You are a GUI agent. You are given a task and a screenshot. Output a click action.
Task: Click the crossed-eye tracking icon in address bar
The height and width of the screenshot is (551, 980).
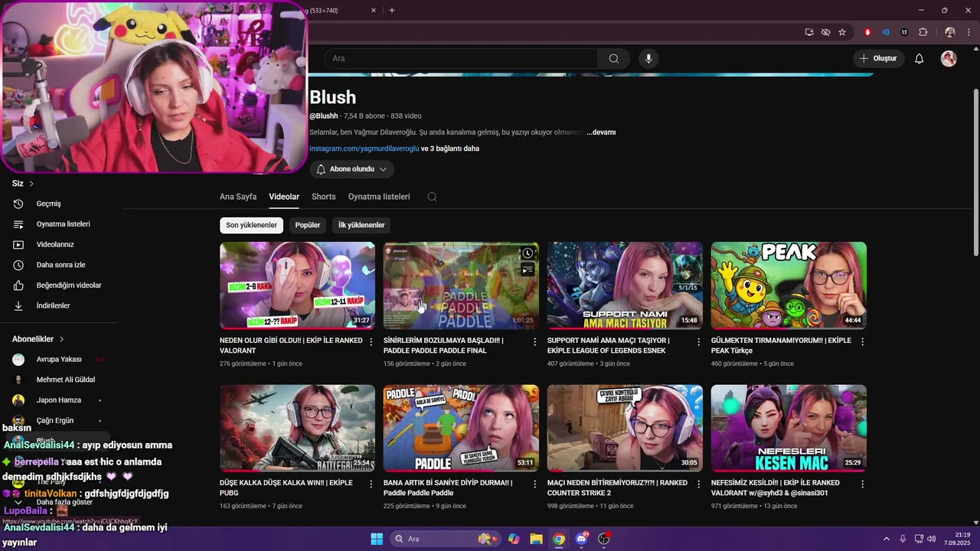(x=825, y=32)
